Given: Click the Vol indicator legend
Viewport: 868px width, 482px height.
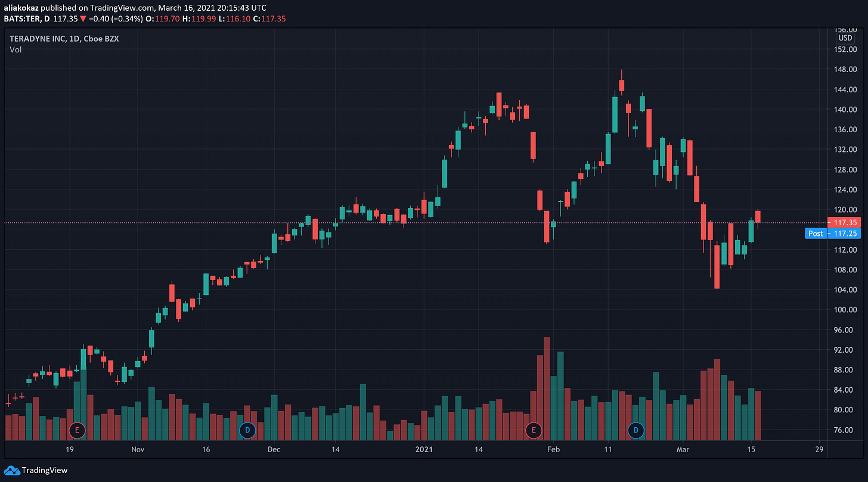Looking at the screenshot, I should [15, 50].
